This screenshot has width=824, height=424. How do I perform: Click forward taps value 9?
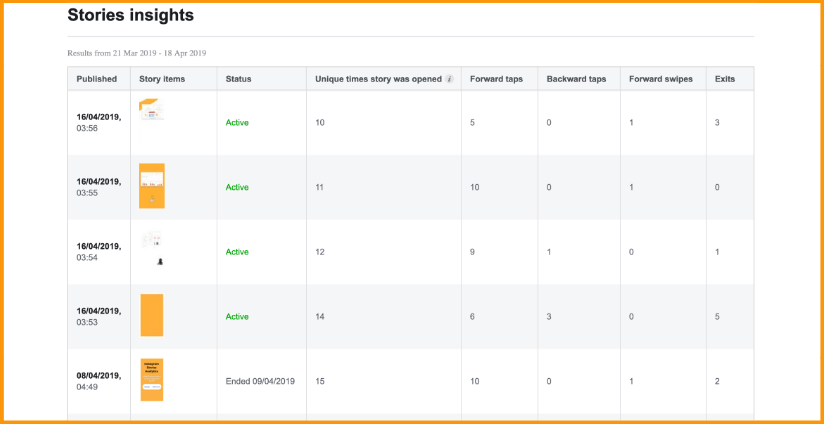pyautogui.click(x=472, y=252)
